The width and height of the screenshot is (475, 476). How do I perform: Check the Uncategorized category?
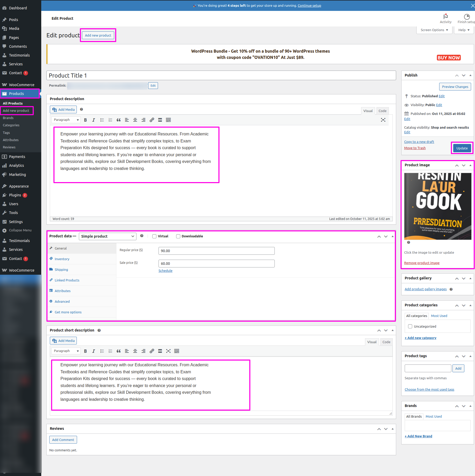coord(410,326)
